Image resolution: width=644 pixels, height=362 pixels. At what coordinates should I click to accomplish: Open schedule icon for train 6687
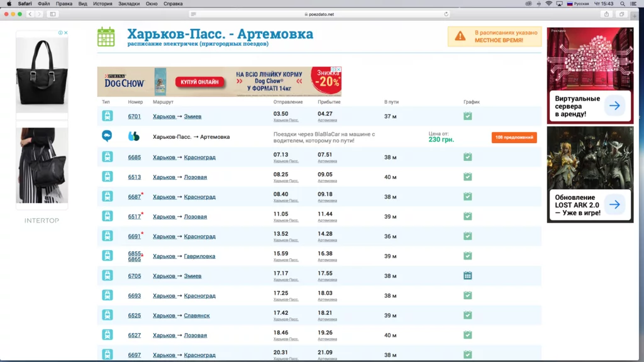pos(467,196)
